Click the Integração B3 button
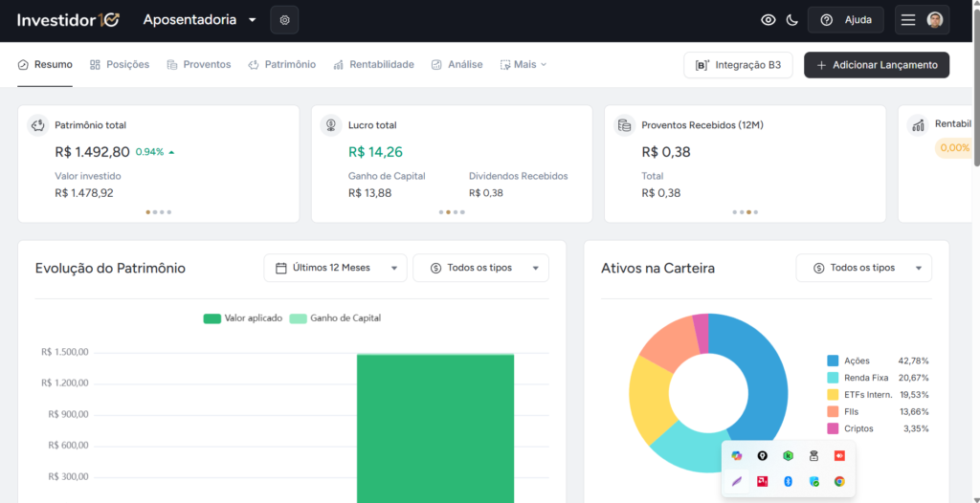The height and width of the screenshot is (503, 980). pyautogui.click(x=738, y=65)
